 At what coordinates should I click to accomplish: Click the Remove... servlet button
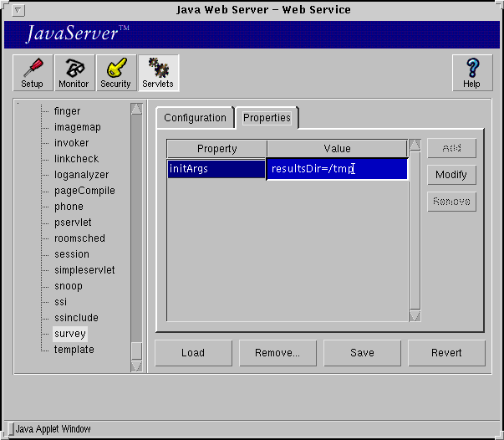click(277, 353)
